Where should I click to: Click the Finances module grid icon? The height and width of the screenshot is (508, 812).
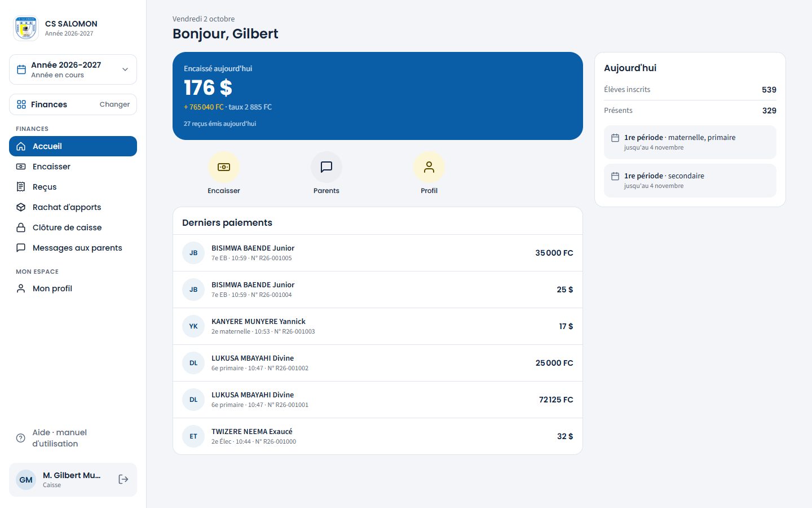click(x=21, y=104)
